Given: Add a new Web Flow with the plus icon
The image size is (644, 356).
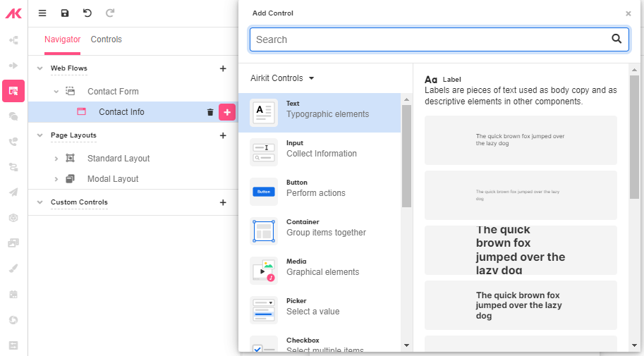Looking at the screenshot, I should click(x=223, y=68).
